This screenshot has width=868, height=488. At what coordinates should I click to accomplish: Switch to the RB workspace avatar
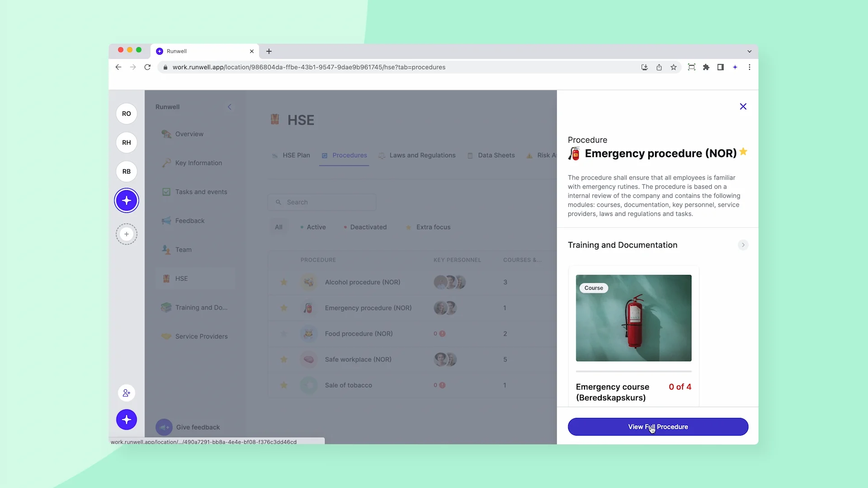coord(127,172)
